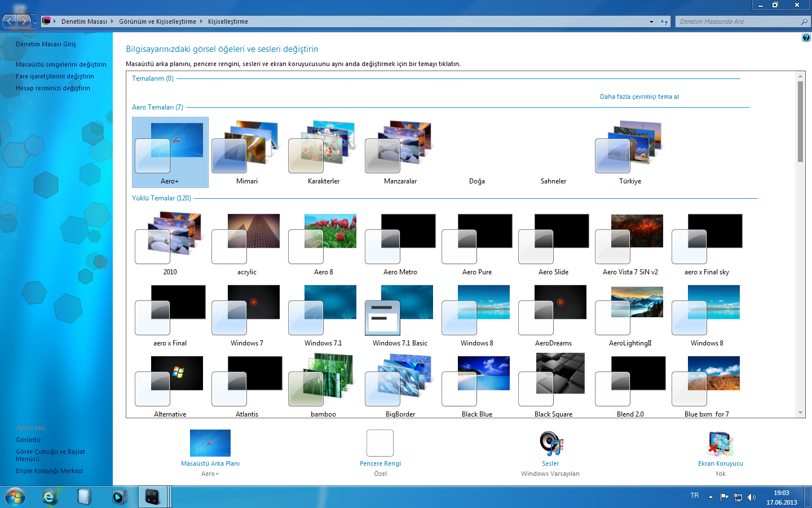Click the refresh button beside address bar
The height and width of the screenshot is (508, 812).
[664, 21]
